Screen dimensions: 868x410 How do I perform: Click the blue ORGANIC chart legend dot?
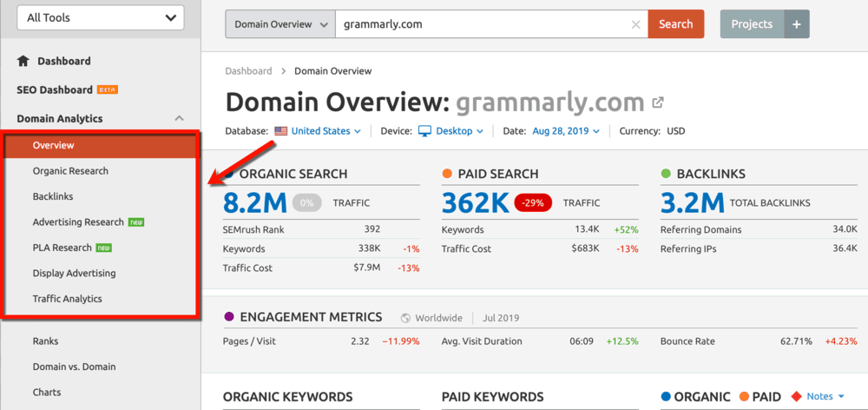tap(666, 397)
